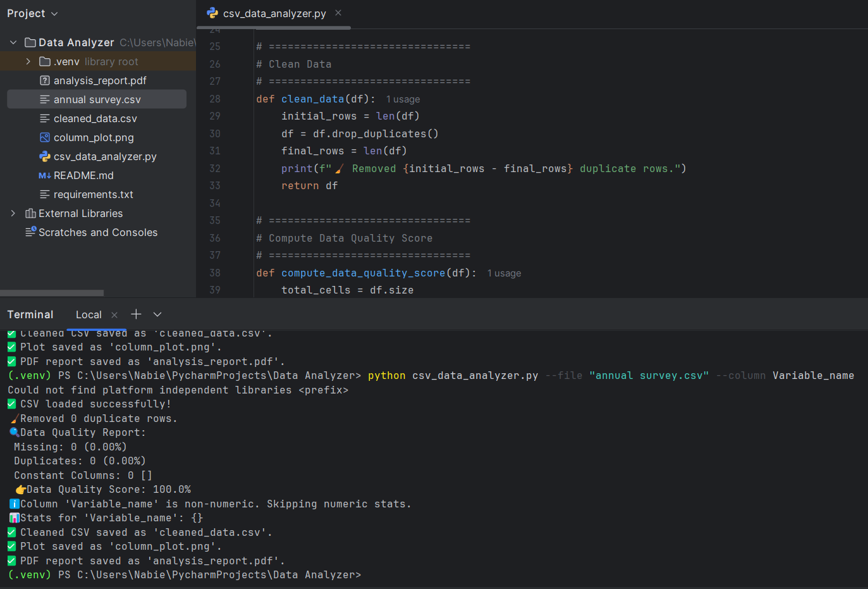The image size is (868, 589).
Task: Open the Project panel dropdown chevron
Action: tap(54, 14)
